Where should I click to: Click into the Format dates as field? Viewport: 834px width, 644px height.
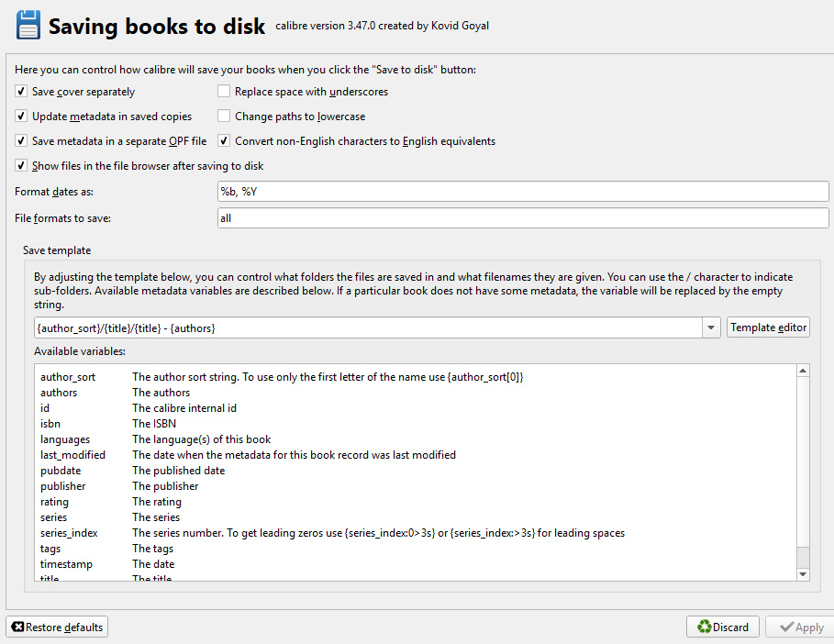pyautogui.click(x=522, y=192)
